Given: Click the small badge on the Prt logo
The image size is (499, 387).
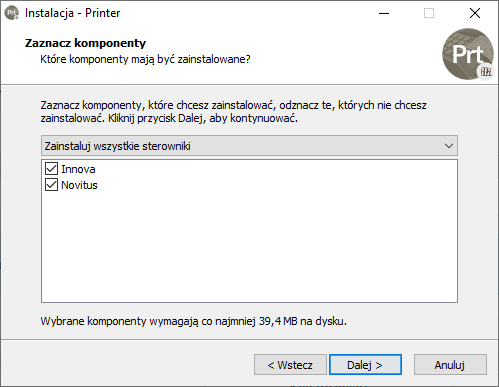Looking at the screenshot, I should pos(486,71).
